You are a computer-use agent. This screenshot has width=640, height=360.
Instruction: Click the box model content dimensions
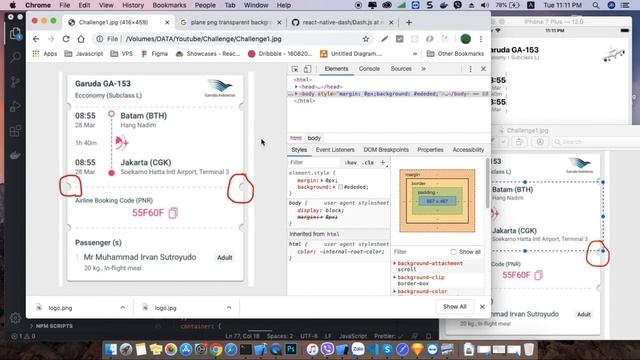[437, 201]
